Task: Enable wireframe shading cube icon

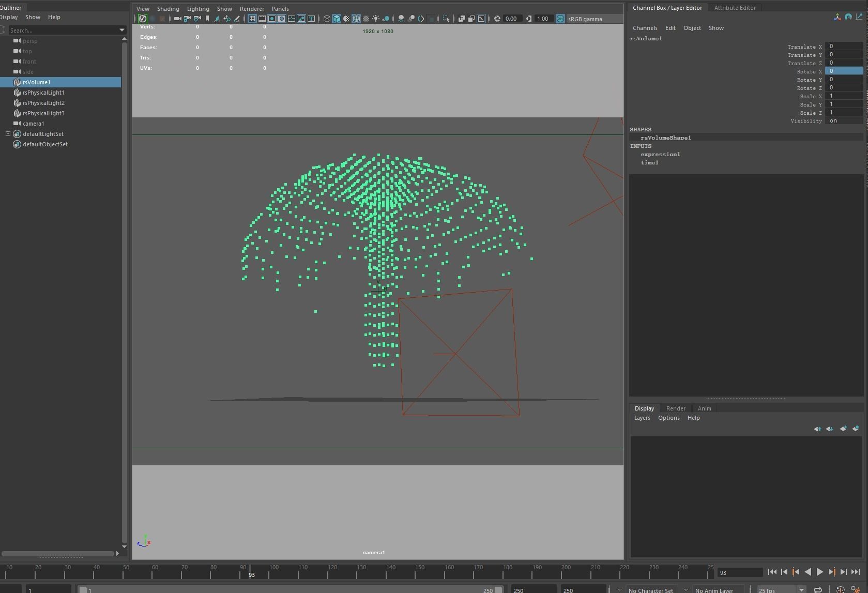Action: pyautogui.click(x=327, y=19)
